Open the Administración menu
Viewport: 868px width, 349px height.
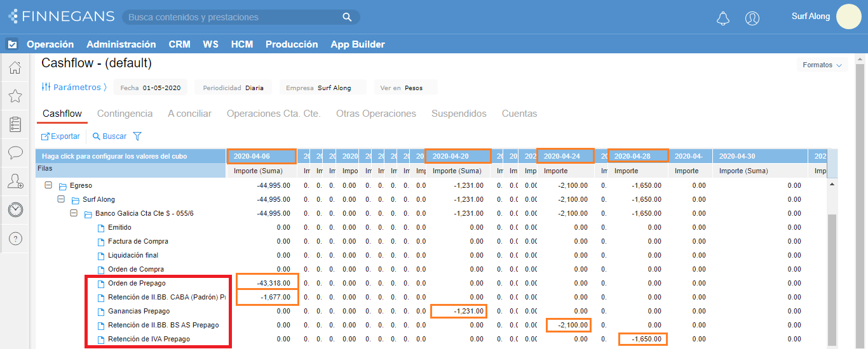click(x=121, y=44)
